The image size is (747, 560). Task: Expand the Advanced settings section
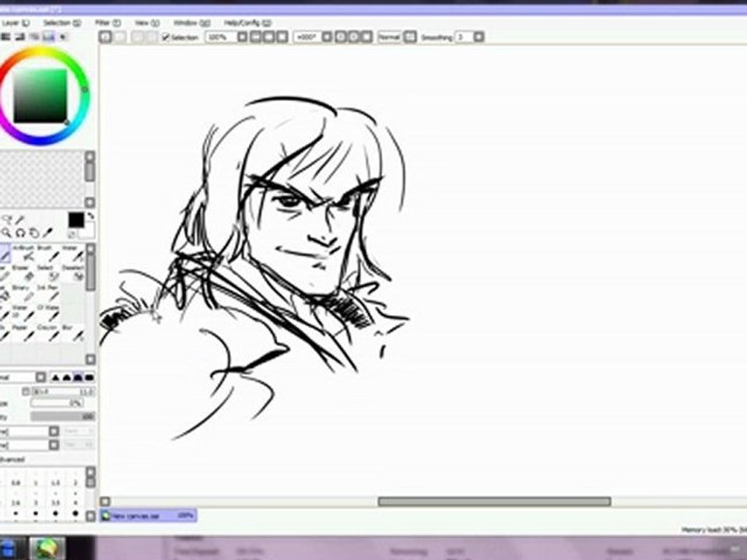(12, 460)
